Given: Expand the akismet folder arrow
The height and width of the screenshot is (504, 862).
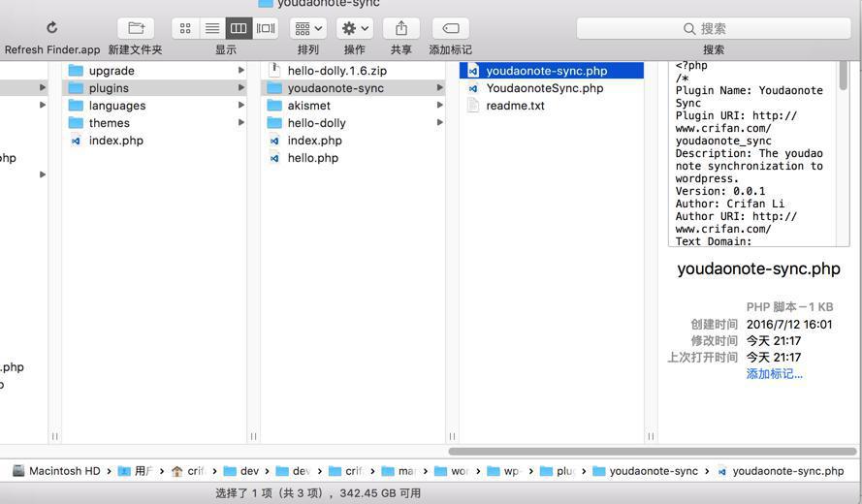Looking at the screenshot, I should 440,106.
